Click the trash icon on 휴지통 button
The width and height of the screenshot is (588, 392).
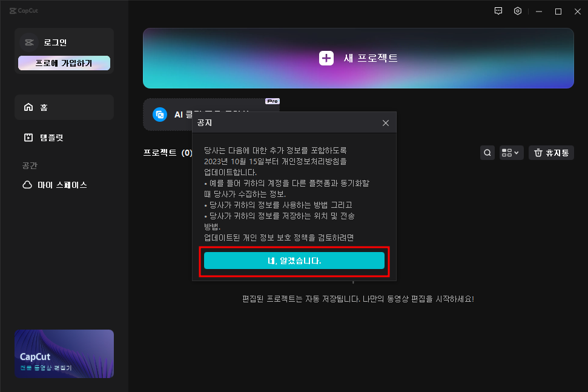point(538,153)
